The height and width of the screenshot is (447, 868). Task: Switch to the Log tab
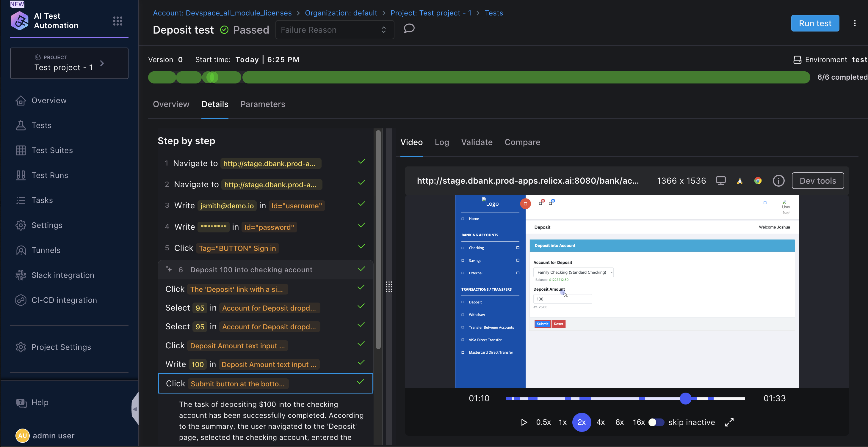click(441, 142)
